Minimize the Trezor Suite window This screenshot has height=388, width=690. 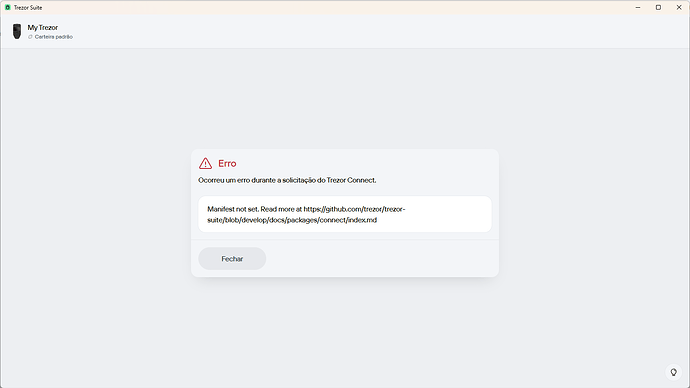638,7
